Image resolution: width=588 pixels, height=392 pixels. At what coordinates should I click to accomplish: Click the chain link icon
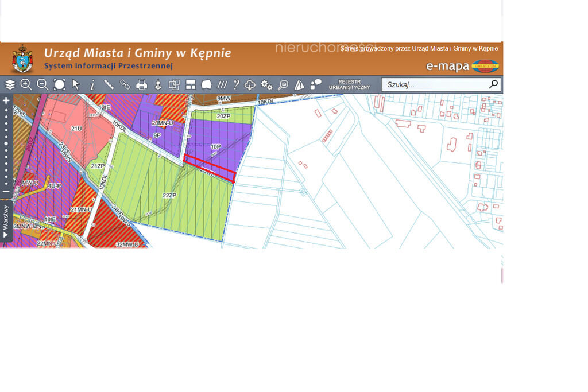(125, 85)
